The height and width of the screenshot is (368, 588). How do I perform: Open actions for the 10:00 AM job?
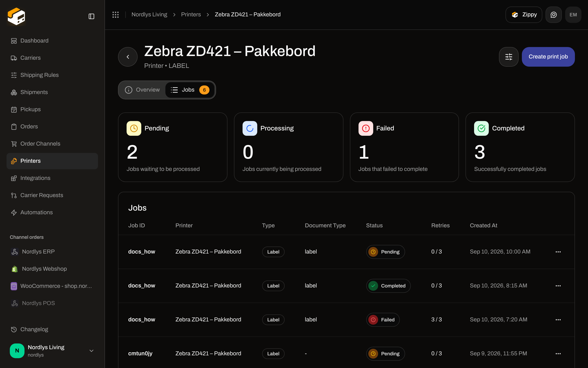pos(558,252)
